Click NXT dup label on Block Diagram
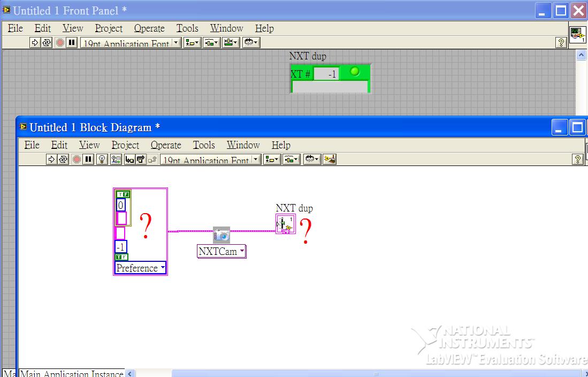Image resolution: width=588 pixels, height=377 pixels. click(x=294, y=208)
